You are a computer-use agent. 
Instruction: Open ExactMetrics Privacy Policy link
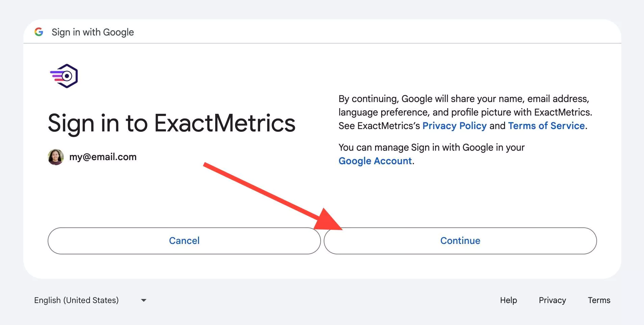(454, 126)
